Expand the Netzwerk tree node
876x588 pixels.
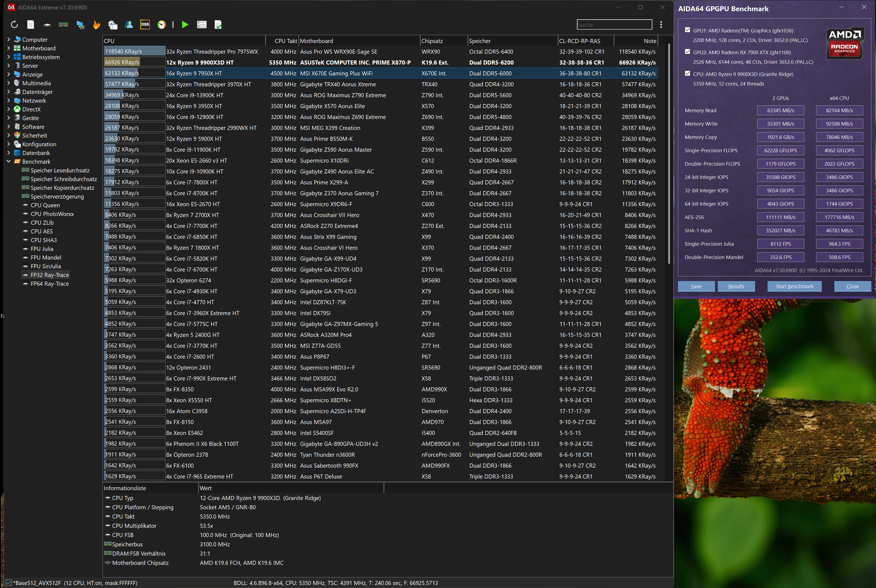click(8, 100)
